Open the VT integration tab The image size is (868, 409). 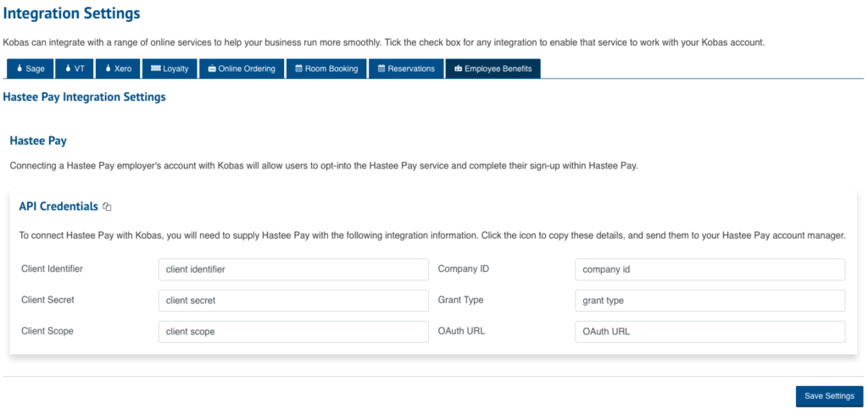pyautogui.click(x=75, y=69)
